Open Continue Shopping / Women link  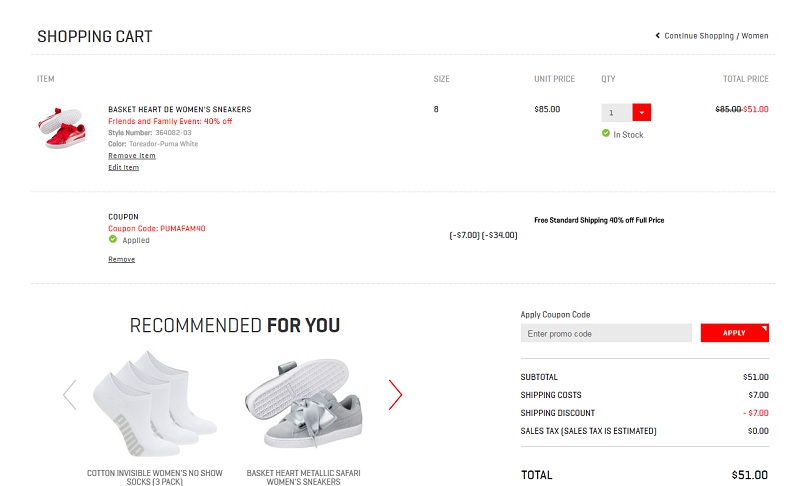pos(716,36)
